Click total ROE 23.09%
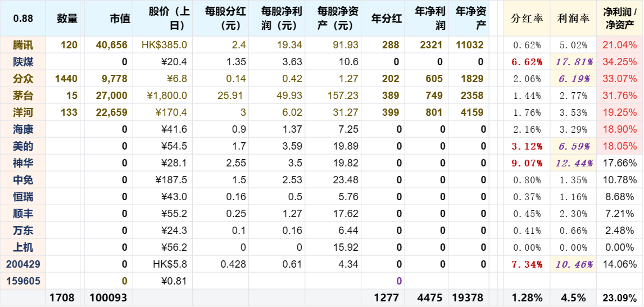 tap(620, 297)
